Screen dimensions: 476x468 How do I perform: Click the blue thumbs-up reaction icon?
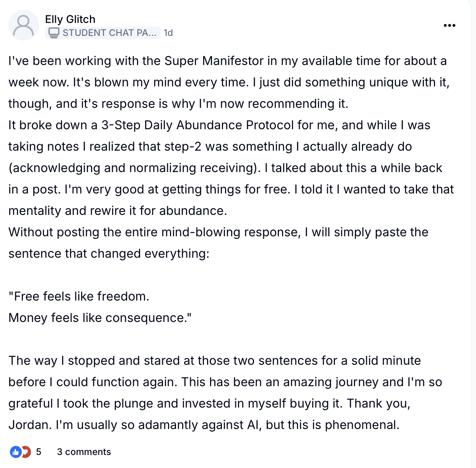pos(15,452)
